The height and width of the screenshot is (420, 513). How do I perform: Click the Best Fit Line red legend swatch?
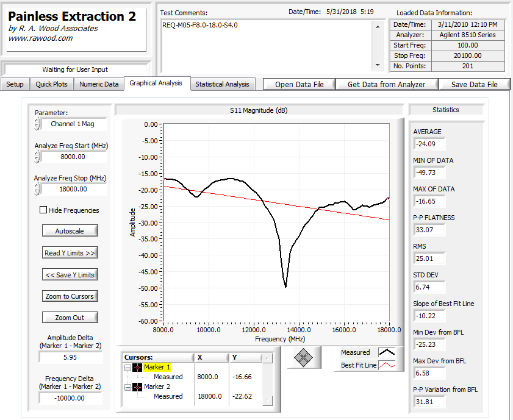coord(387,365)
